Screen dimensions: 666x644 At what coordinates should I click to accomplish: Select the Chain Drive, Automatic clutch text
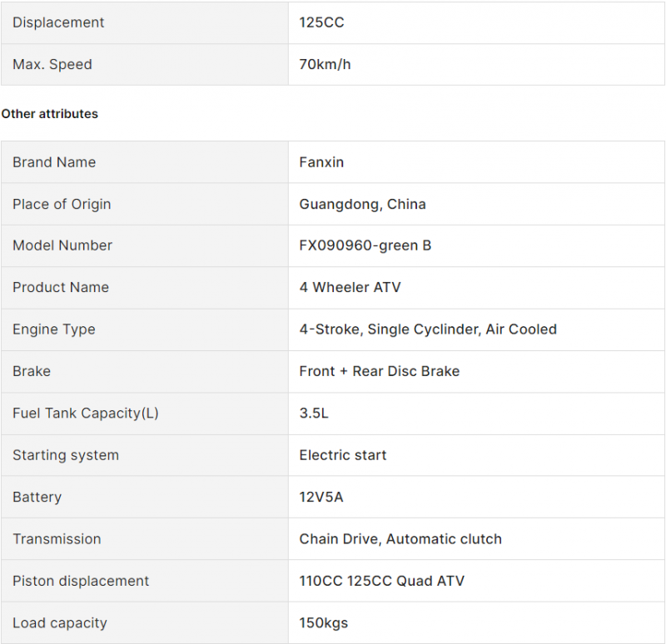tap(400, 539)
